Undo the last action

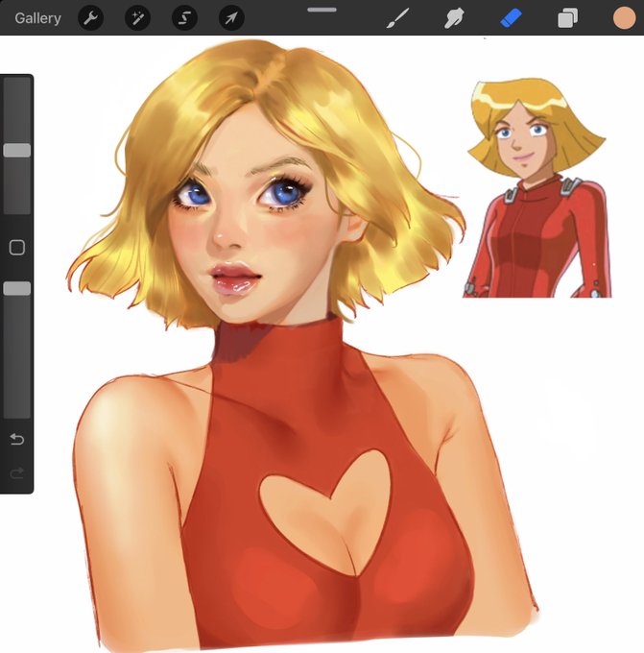tap(17, 439)
